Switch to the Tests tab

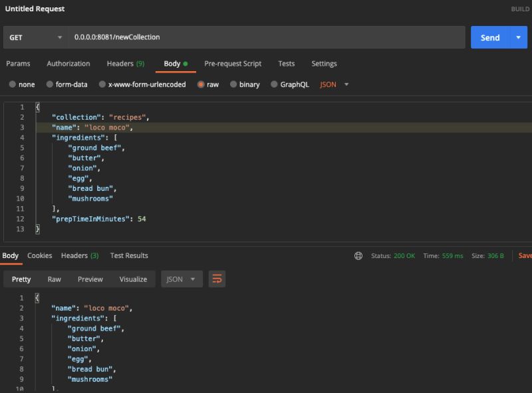click(286, 64)
